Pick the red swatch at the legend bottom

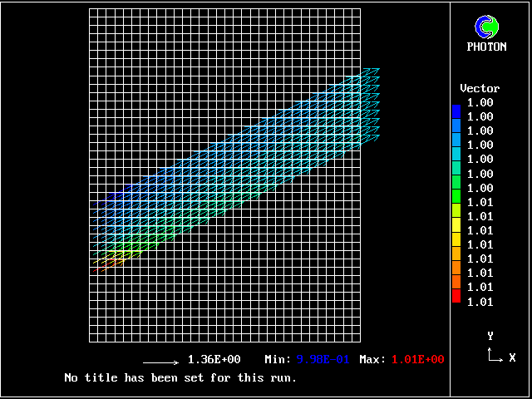click(456, 295)
